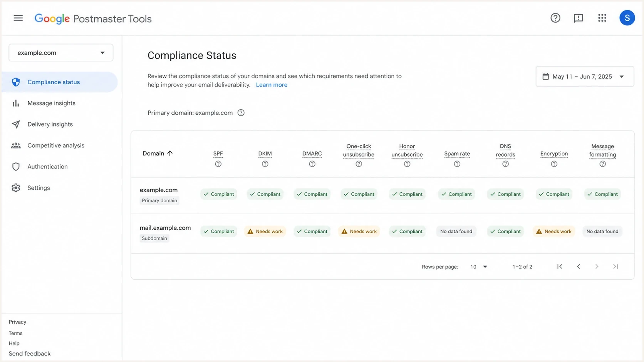
Task: Click the help icon under SPF column
Action: [x=218, y=164]
